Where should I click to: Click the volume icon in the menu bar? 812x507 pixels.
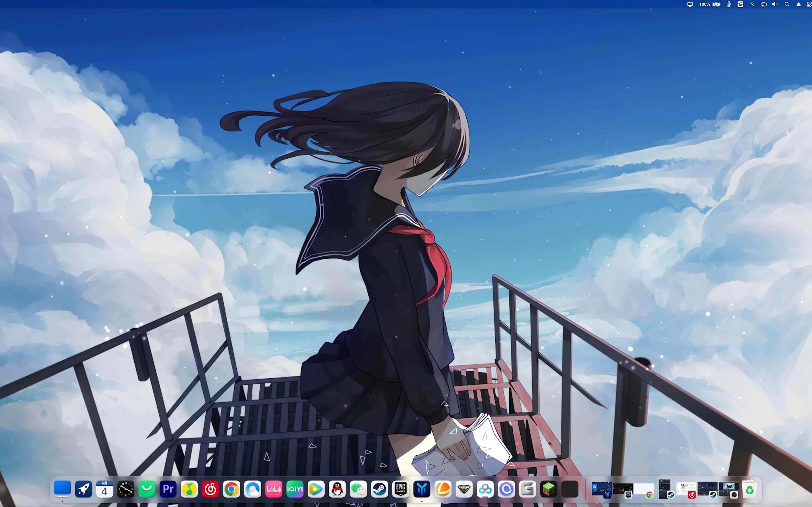(x=775, y=4)
